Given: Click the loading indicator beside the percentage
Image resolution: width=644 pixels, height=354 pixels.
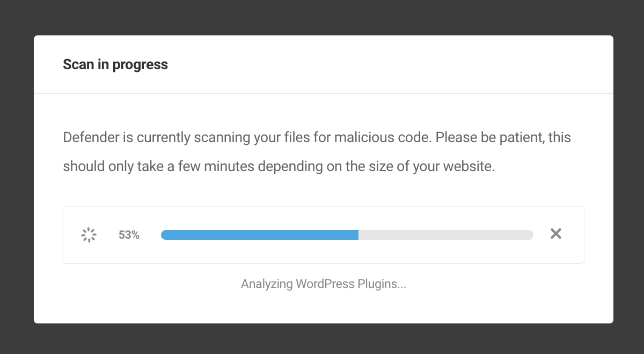Looking at the screenshot, I should click(88, 234).
